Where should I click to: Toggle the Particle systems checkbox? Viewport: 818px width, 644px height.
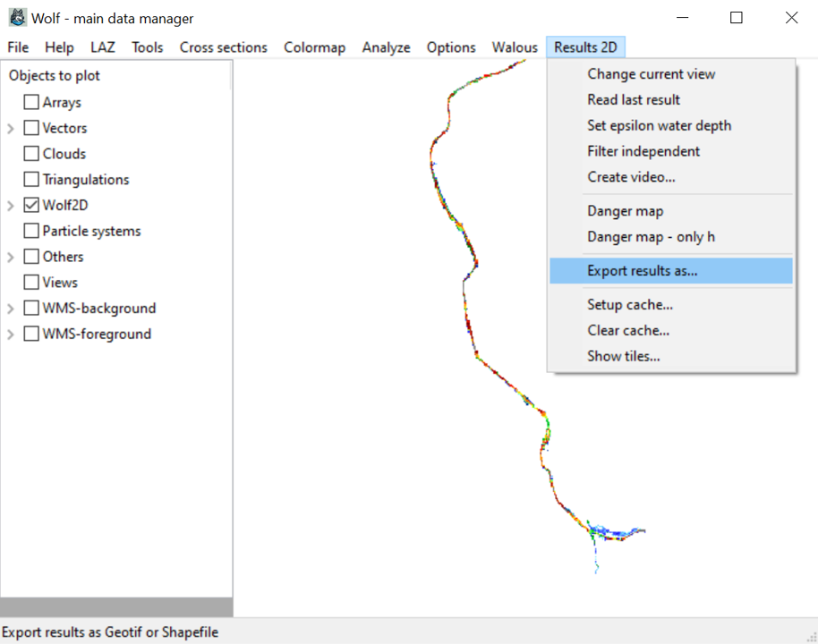pyautogui.click(x=31, y=231)
